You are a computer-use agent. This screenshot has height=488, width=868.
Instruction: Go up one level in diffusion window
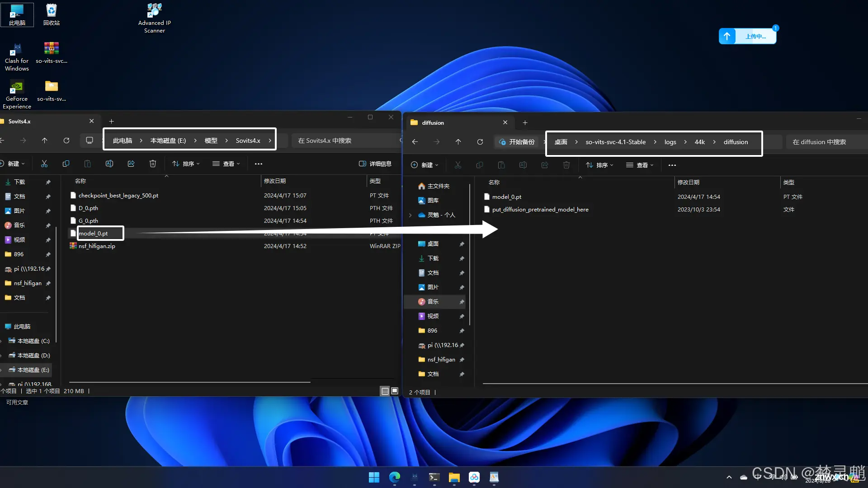[458, 142]
